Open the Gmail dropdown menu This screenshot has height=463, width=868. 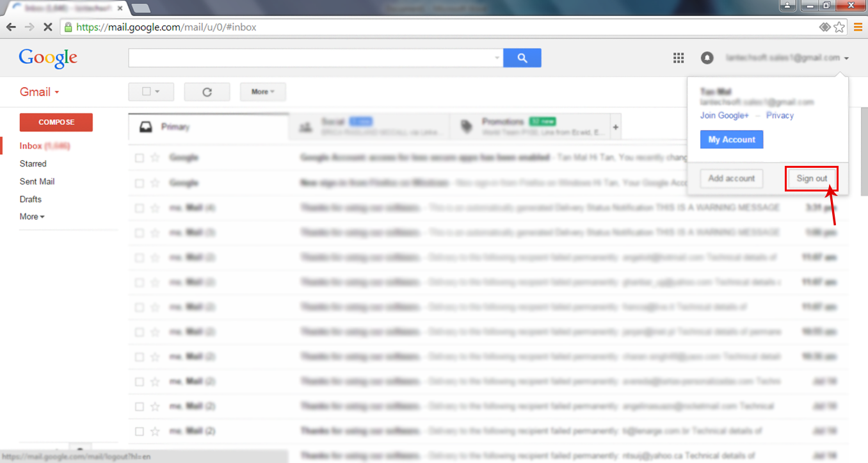click(x=40, y=92)
